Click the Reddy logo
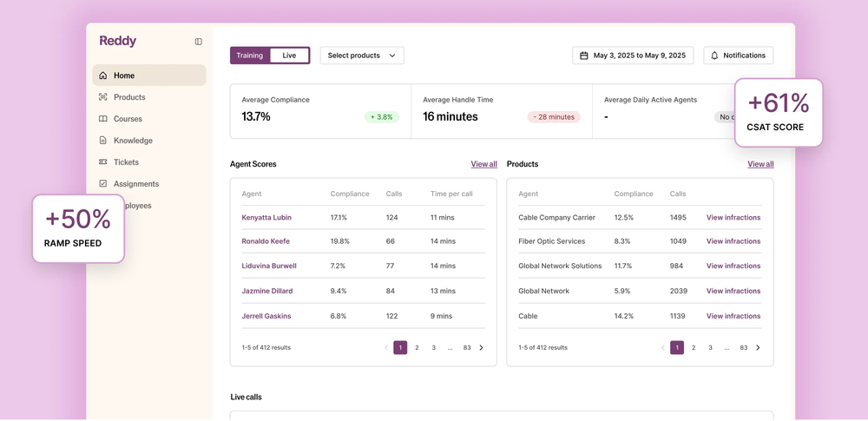The image size is (868, 421). (117, 41)
